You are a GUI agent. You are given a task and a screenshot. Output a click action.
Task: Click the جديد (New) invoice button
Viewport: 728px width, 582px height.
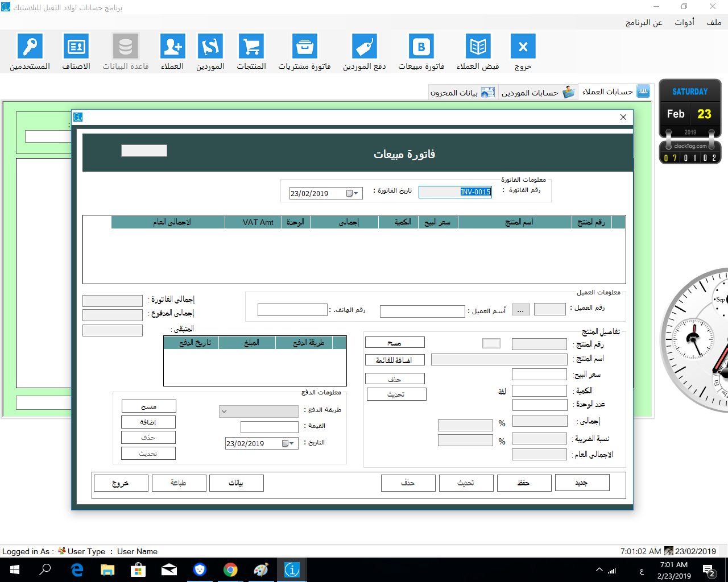coord(582,483)
